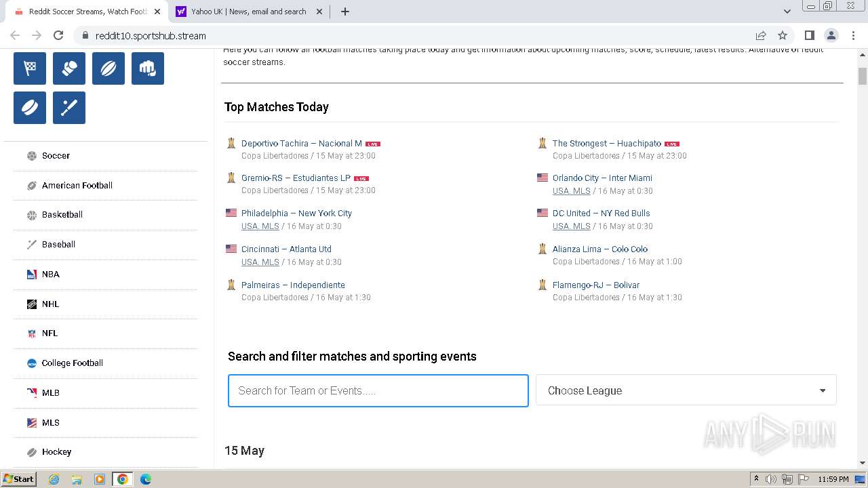Screen dimensions: 868x488
Task: Open the Windows Start menu
Action: coord(19,479)
